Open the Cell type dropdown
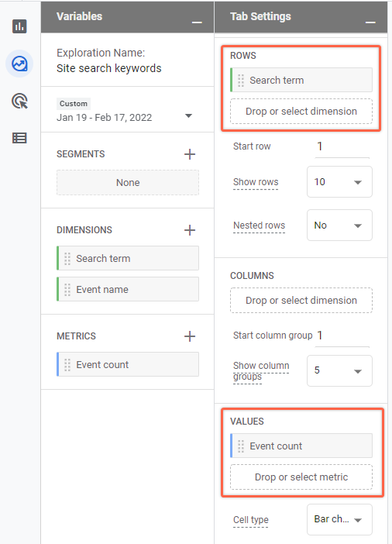392x544 pixels. pyautogui.click(x=339, y=519)
